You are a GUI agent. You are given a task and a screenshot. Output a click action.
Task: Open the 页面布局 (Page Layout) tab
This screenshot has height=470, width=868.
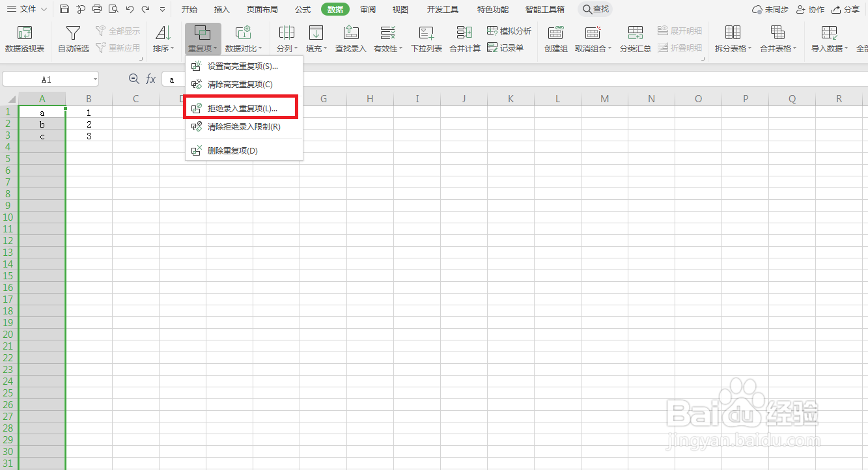tap(262, 10)
